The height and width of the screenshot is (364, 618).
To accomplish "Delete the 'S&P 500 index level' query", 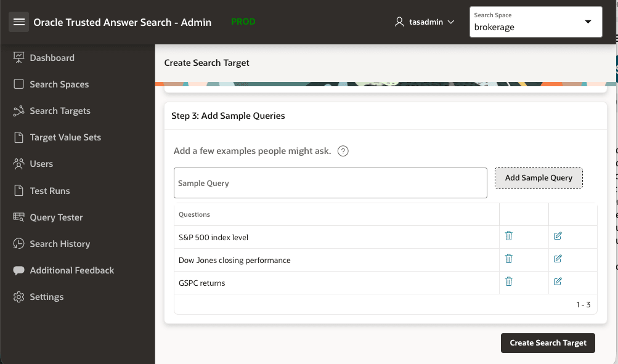I will (508, 236).
